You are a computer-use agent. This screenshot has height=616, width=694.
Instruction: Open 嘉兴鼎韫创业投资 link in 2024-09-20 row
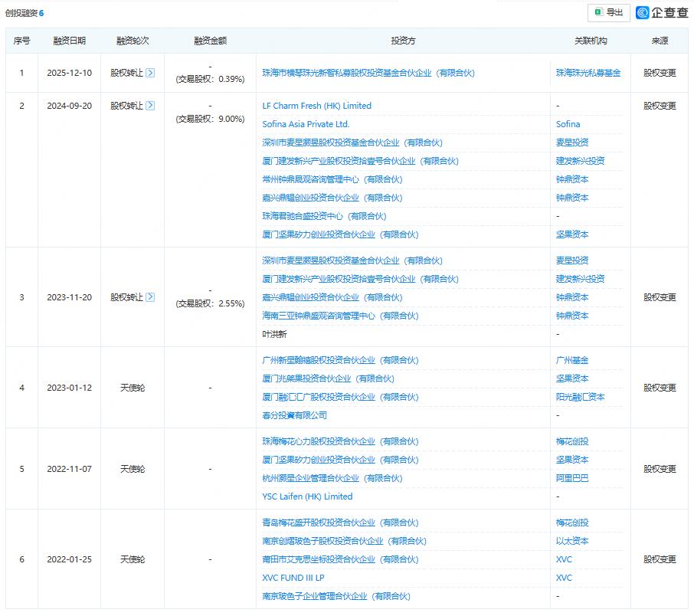[332, 198]
